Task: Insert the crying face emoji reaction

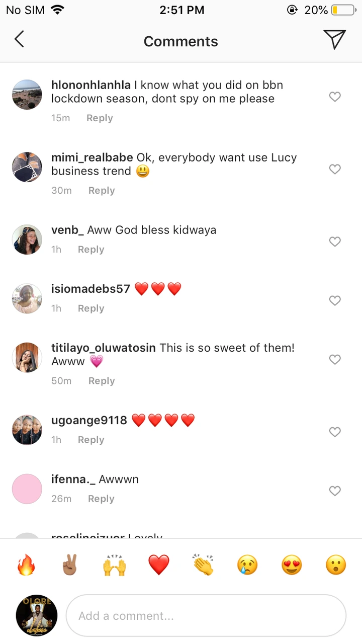Action: (247, 565)
